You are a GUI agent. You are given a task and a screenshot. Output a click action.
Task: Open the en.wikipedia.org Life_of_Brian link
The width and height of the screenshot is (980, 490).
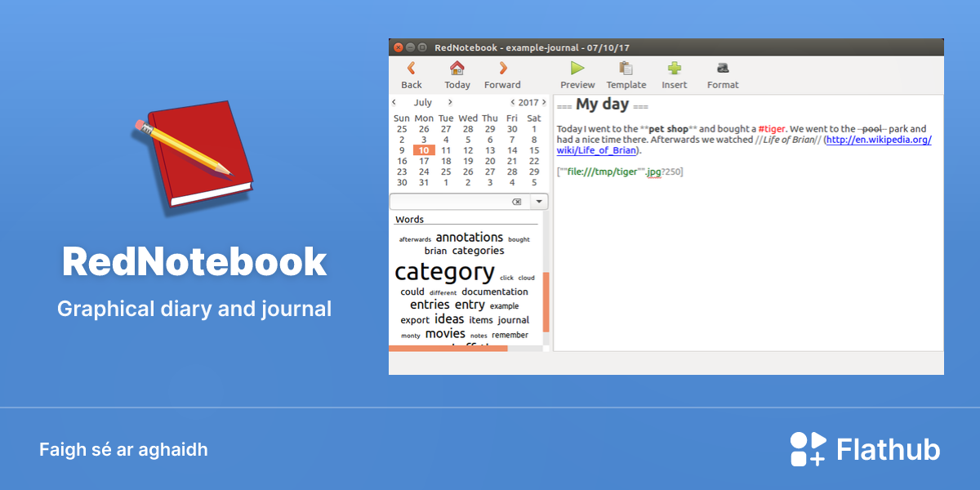[x=744, y=145]
